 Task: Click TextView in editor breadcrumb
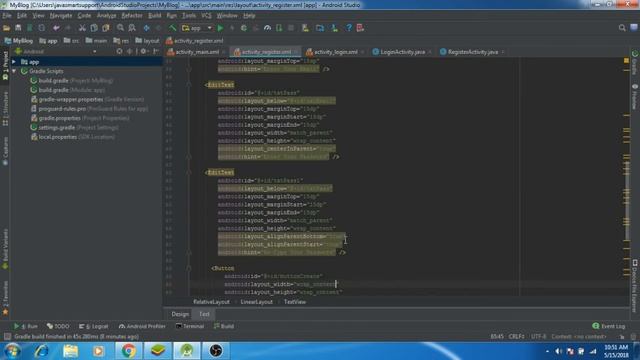click(295, 302)
